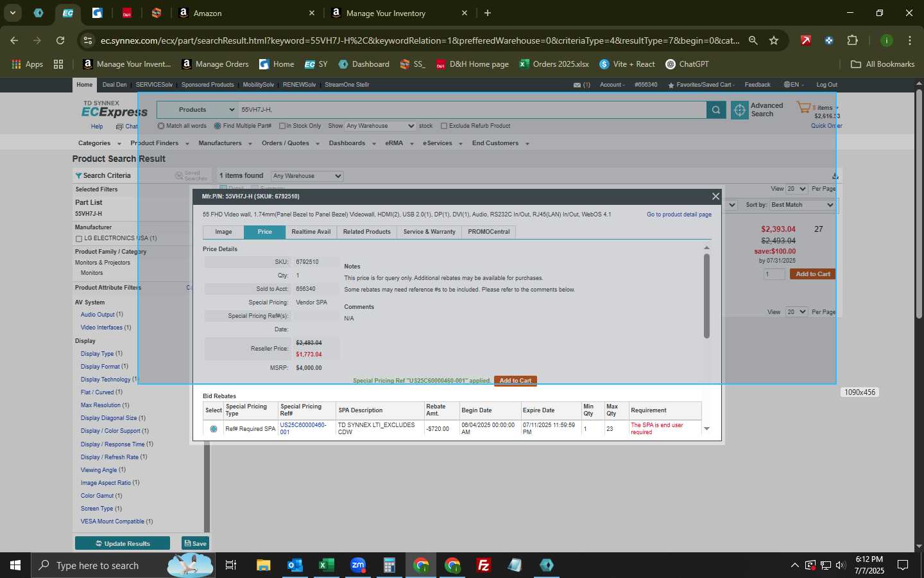Click the Audio Output filter link

tap(98, 315)
